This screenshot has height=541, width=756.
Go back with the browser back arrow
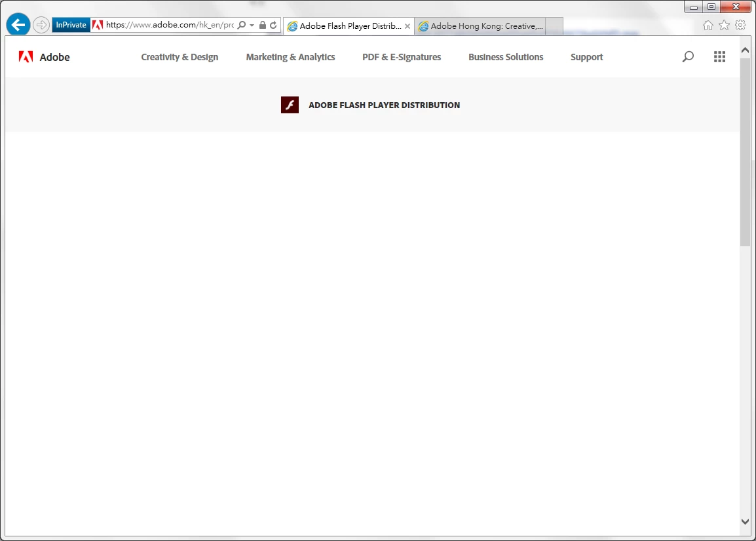point(18,25)
